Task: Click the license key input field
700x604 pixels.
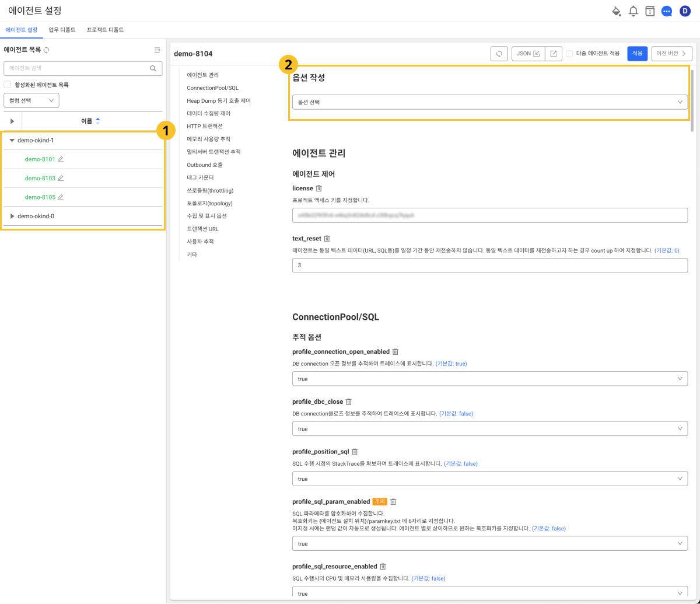Action: pyautogui.click(x=490, y=215)
